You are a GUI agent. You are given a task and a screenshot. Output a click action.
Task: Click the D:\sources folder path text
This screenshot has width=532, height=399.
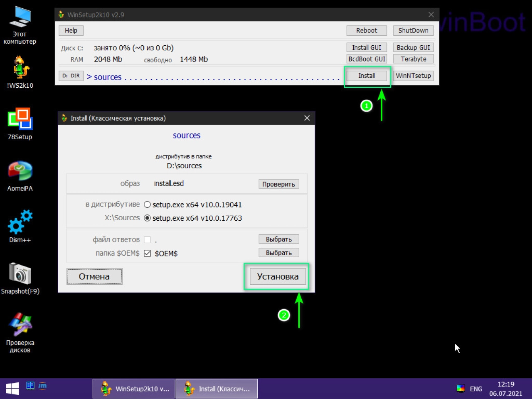[184, 166]
